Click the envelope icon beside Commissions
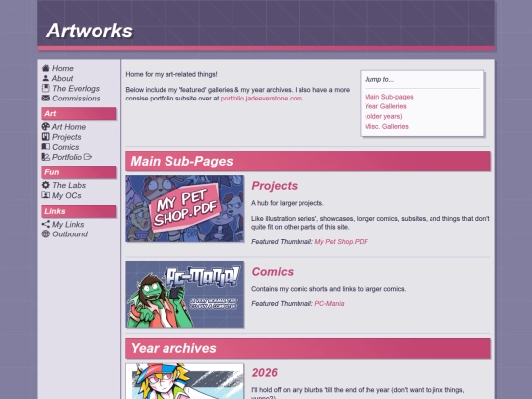This screenshot has height=399, width=532. pyautogui.click(x=45, y=99)
